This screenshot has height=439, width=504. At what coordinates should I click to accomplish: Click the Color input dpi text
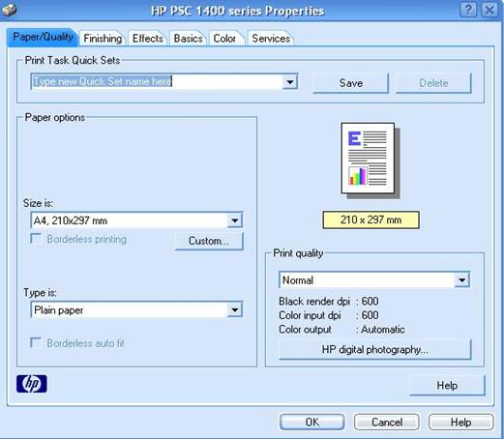click(x=310, y=315)
